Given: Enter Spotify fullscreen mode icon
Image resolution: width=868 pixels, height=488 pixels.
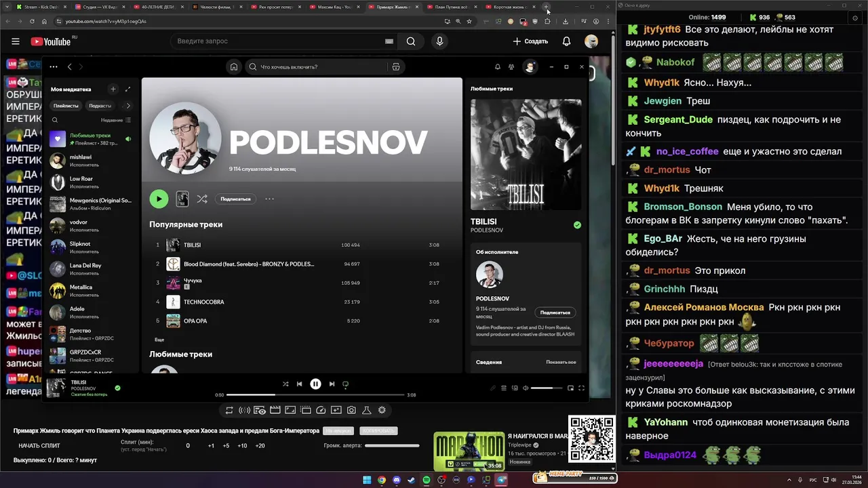Looking at the screenshot, I should (581, 388).
